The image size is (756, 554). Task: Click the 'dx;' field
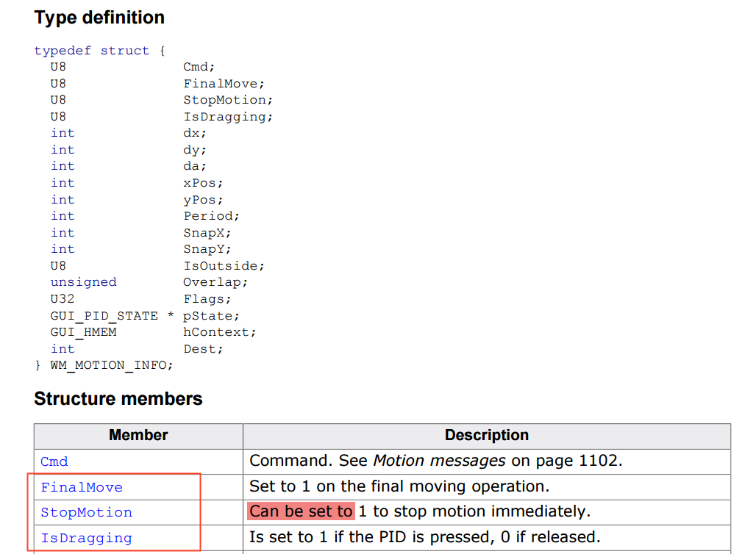click(195, 133)
